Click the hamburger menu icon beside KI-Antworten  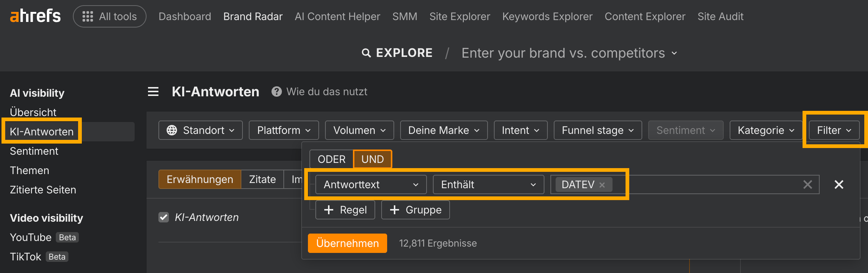click(x=153, y=91)
